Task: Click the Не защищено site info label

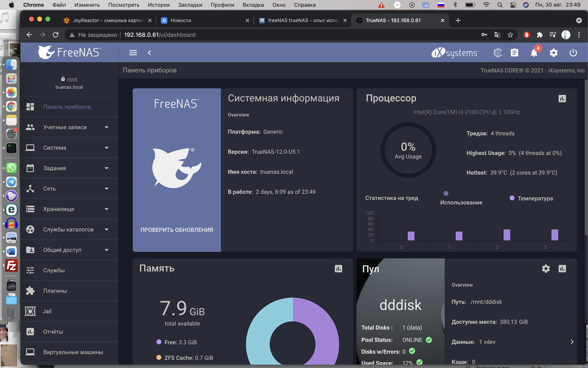Action: pyautogui.click(x=93, y=35)
